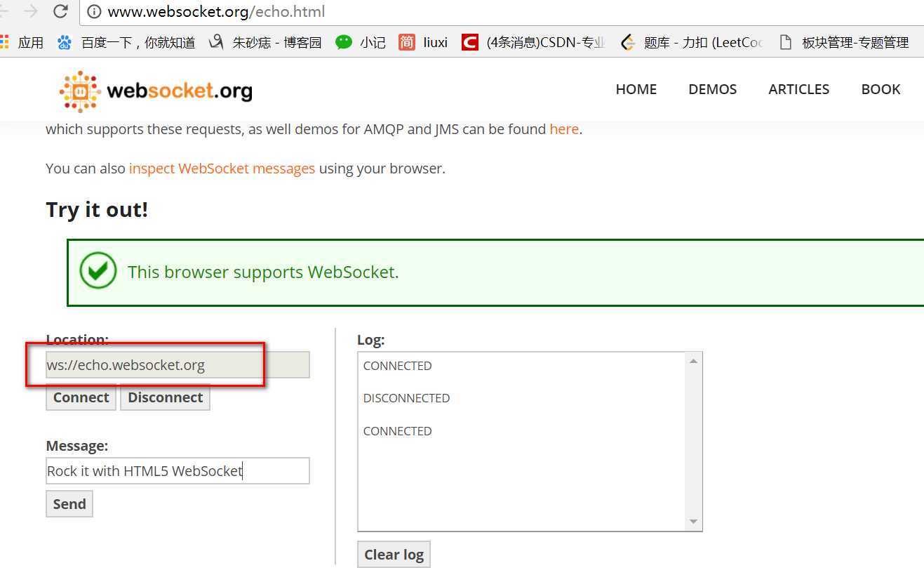Open the ARTICLES nav item
Image resolution: width=924 pixels, height=568 pixels.
point(798,89)
